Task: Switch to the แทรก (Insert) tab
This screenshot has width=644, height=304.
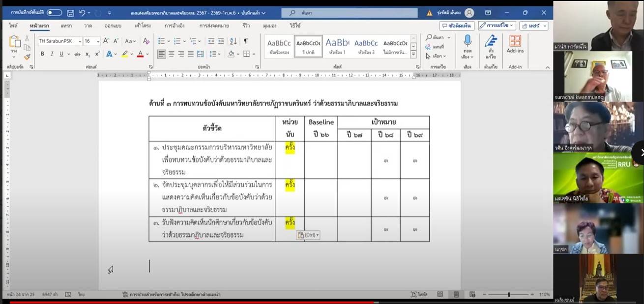Action: point(66,26)
